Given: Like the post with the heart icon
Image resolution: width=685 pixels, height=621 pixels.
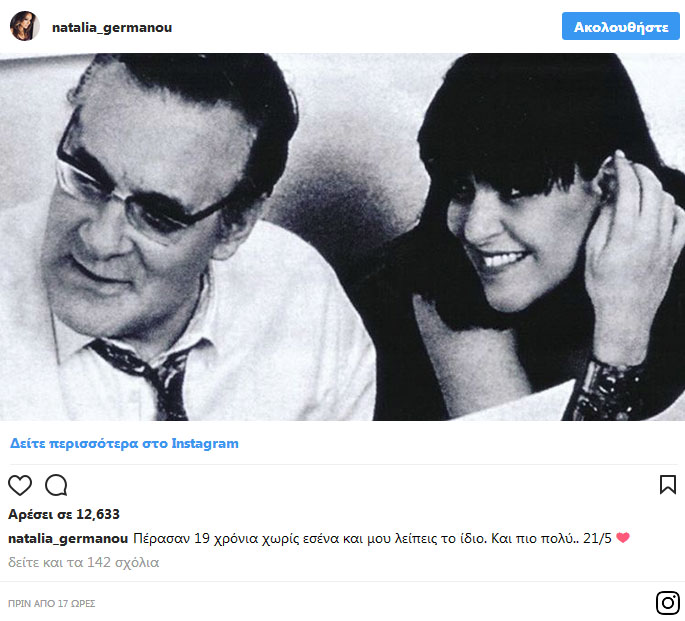Looking at the screenshot, I should pos(20,485).
